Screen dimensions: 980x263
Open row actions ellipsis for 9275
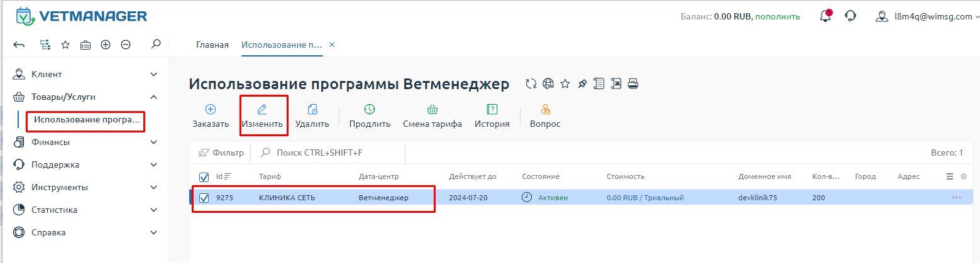(x=957, y=198)
